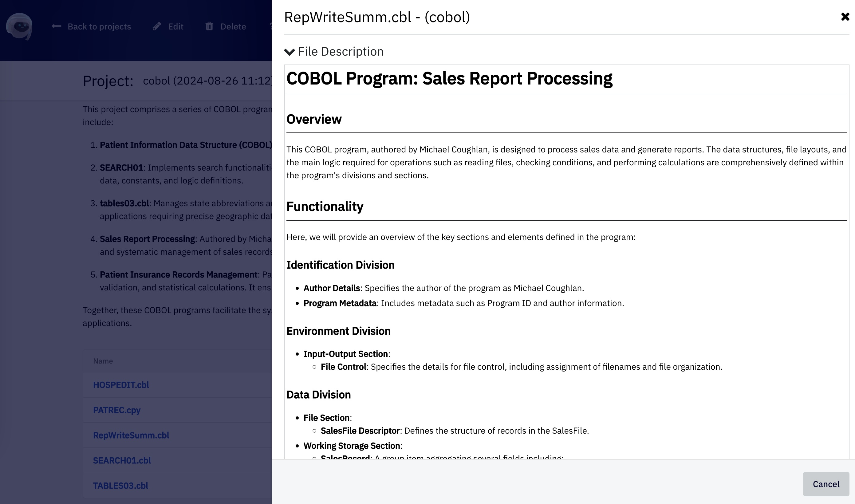Click the pencil edit icon
Viewport: 855px width, 504px height.
point(156,26)
